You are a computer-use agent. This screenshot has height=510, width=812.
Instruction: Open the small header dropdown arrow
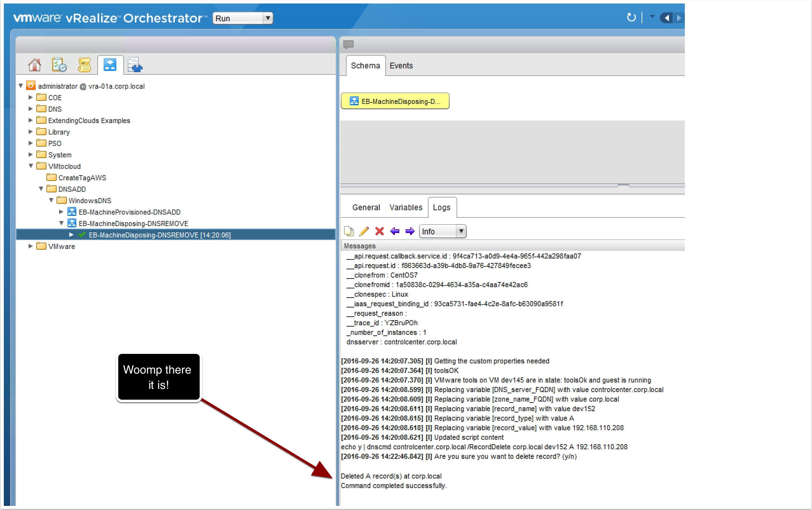point(652,16)
